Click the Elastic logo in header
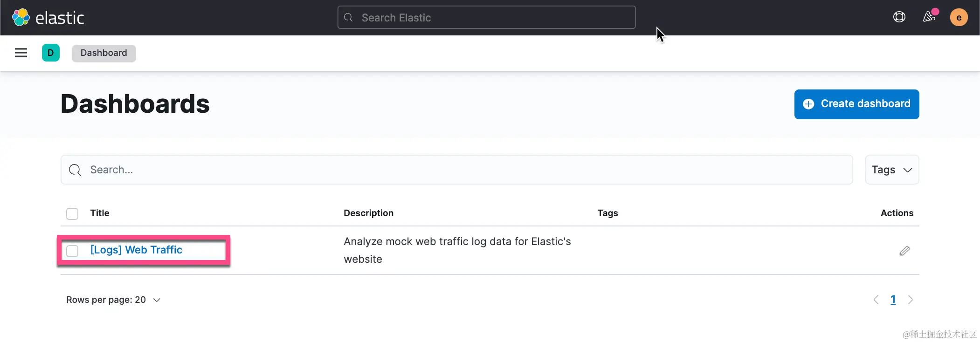 pyautogui.click(x=48, y=18)
